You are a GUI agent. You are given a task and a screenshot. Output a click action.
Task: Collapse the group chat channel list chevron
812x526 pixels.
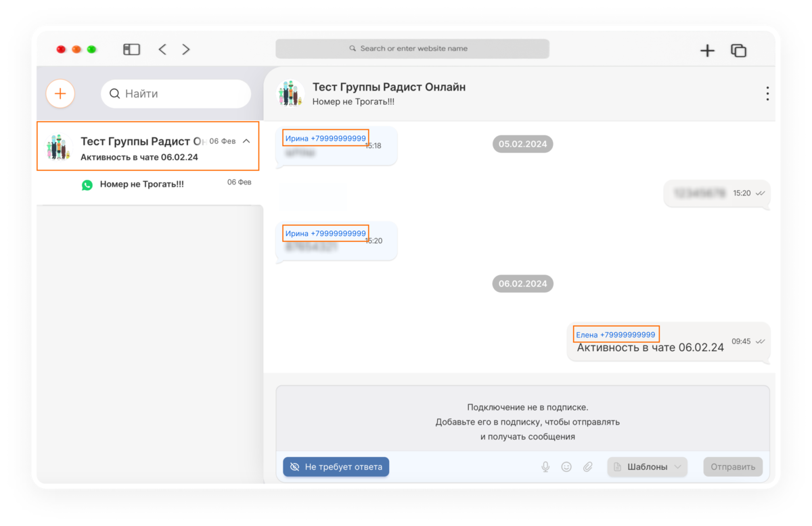(246, 141)
